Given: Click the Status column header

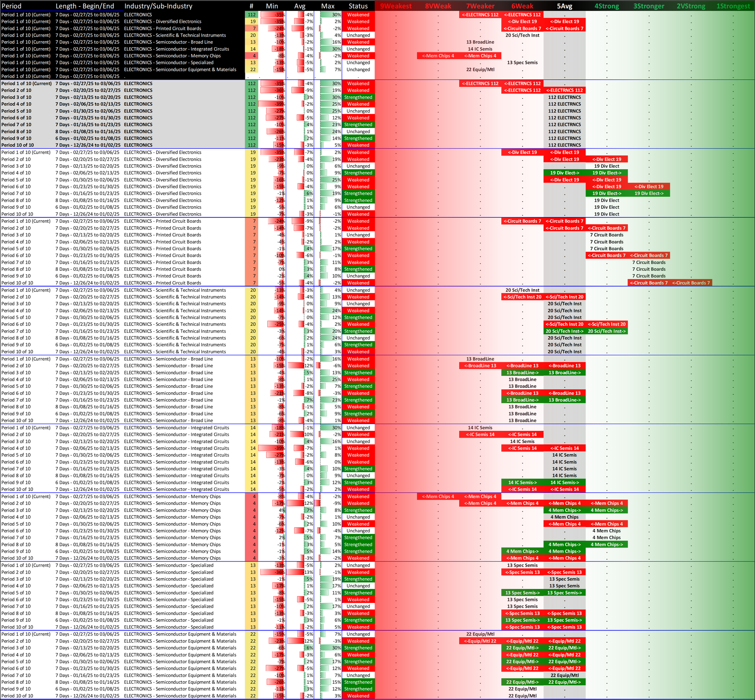Looking at the screenshot, I should pyautogui.click(x=358, y=6).
